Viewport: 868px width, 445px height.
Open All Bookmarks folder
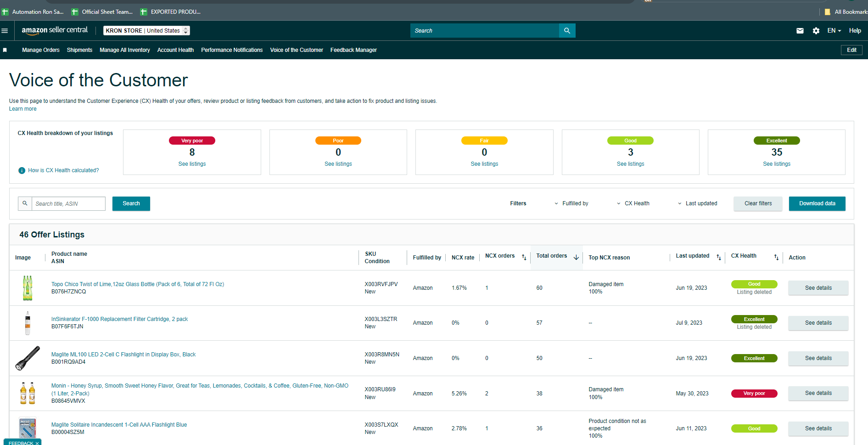pos(846,12)
